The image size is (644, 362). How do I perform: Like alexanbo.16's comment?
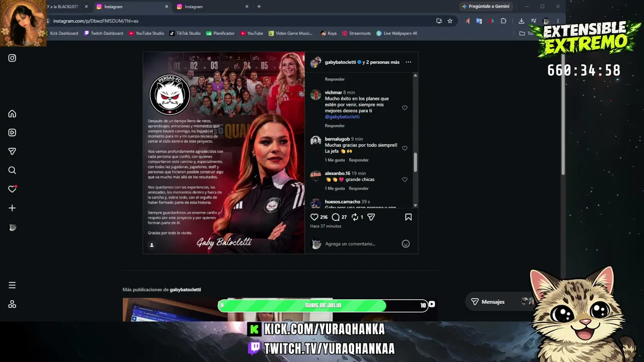click(x=405, y=179)
